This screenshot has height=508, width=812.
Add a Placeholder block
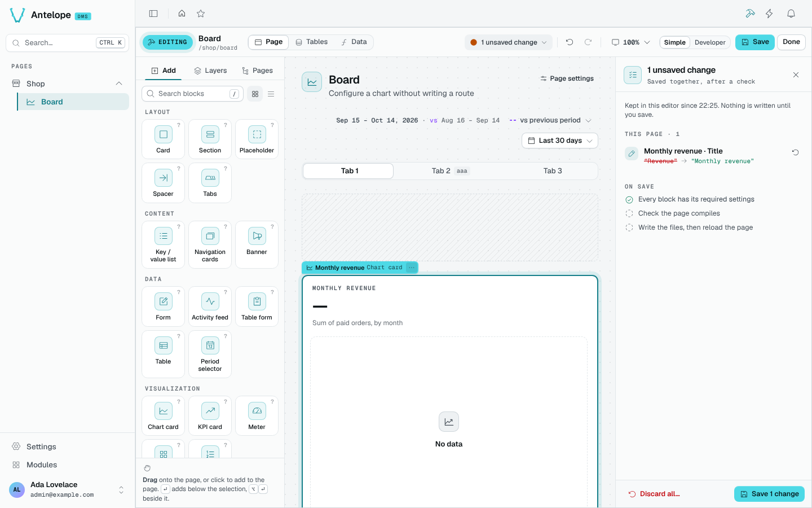[x=257, y=139]
